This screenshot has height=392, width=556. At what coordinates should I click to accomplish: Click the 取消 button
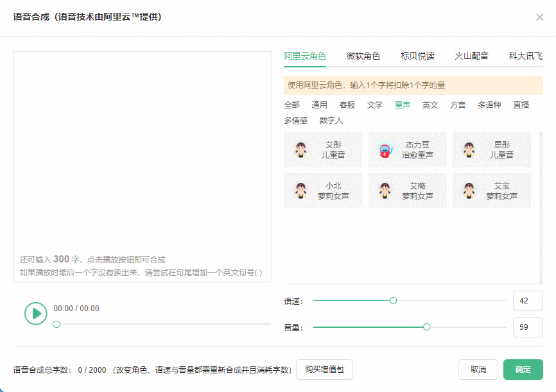[x=478, y=370]
